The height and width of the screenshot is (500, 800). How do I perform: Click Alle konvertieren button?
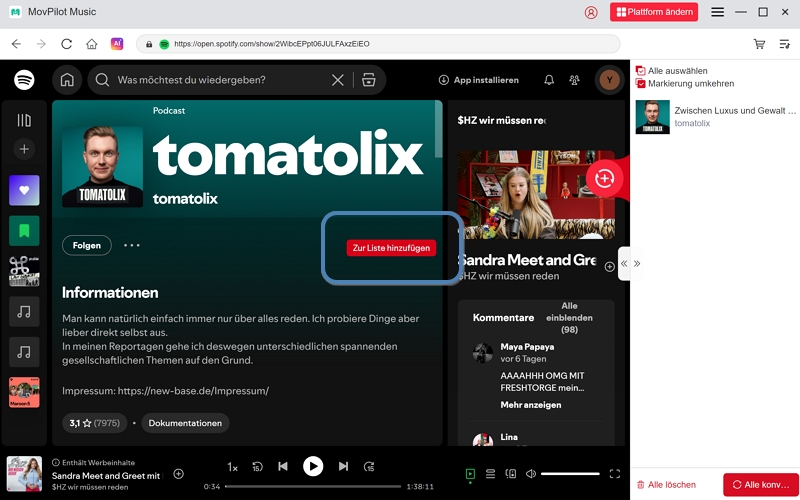click(x=761, y=485)
